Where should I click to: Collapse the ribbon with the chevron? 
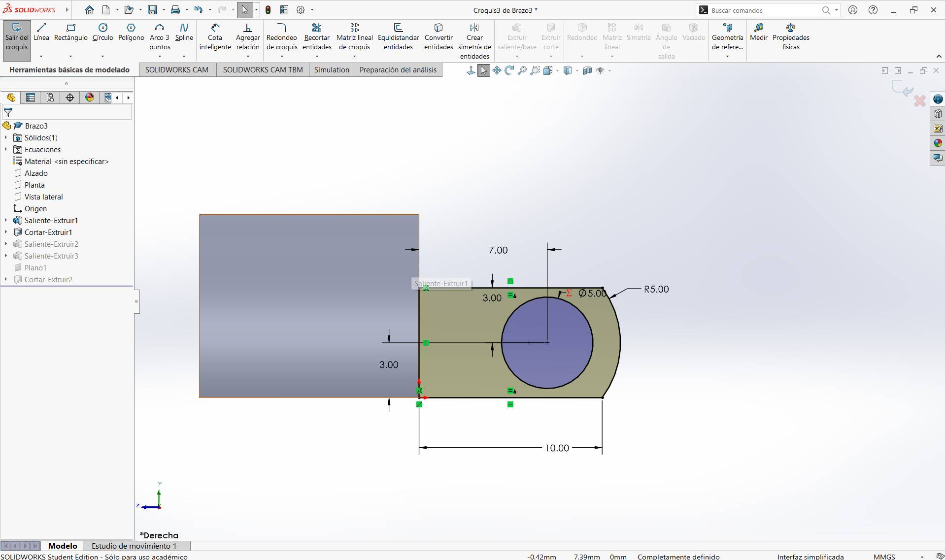(x=939, y=56)
